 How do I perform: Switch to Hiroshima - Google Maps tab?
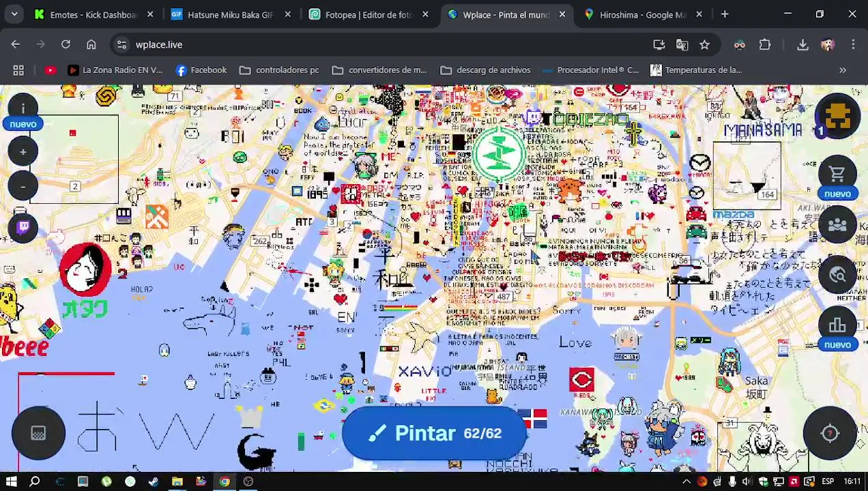pyautogui.click(x=643, y=14)
